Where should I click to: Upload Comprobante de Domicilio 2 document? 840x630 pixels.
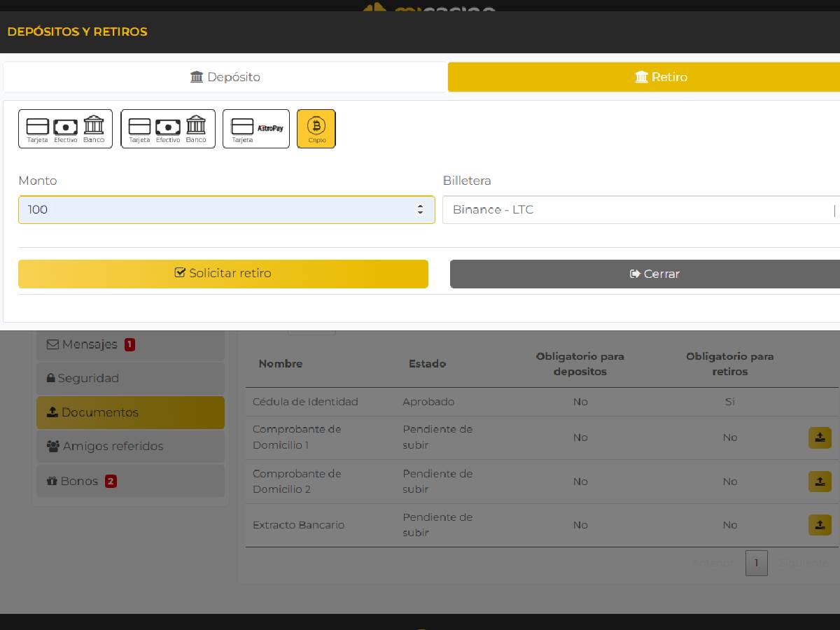click(820, 482)
